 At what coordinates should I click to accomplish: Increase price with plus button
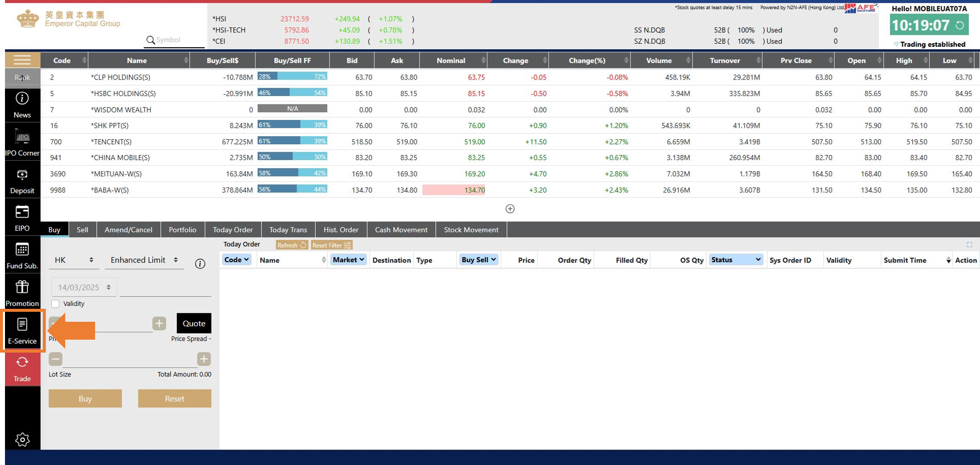[159, 323]
